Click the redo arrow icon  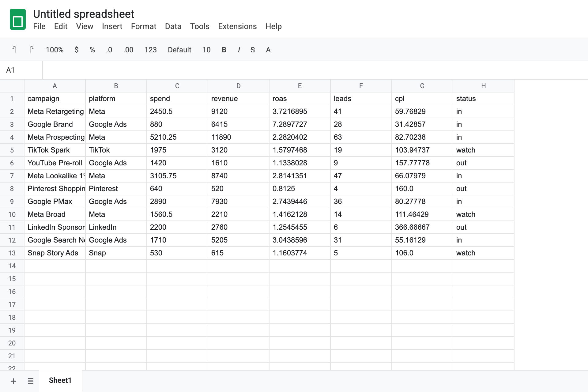point(31,50)
